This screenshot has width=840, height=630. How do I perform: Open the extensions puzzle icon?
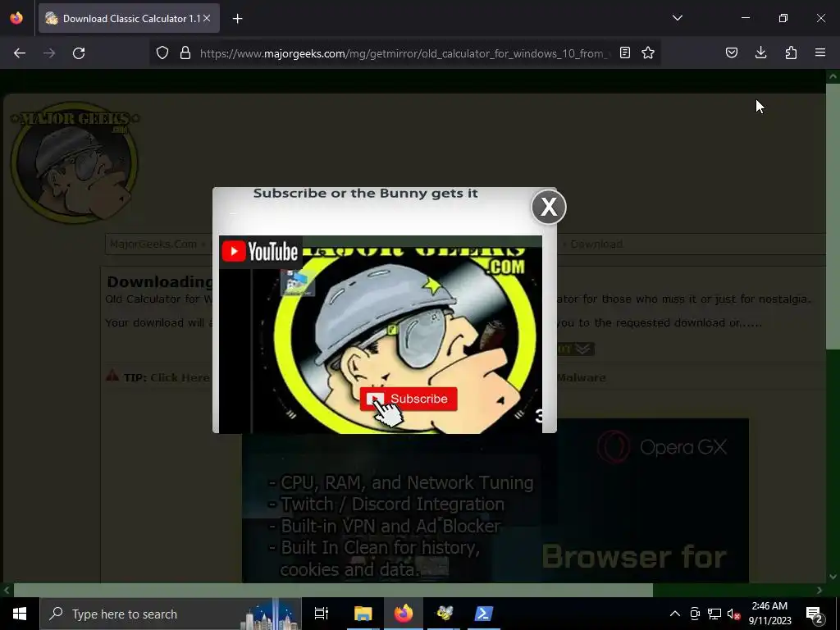click(x=791, y=52)
